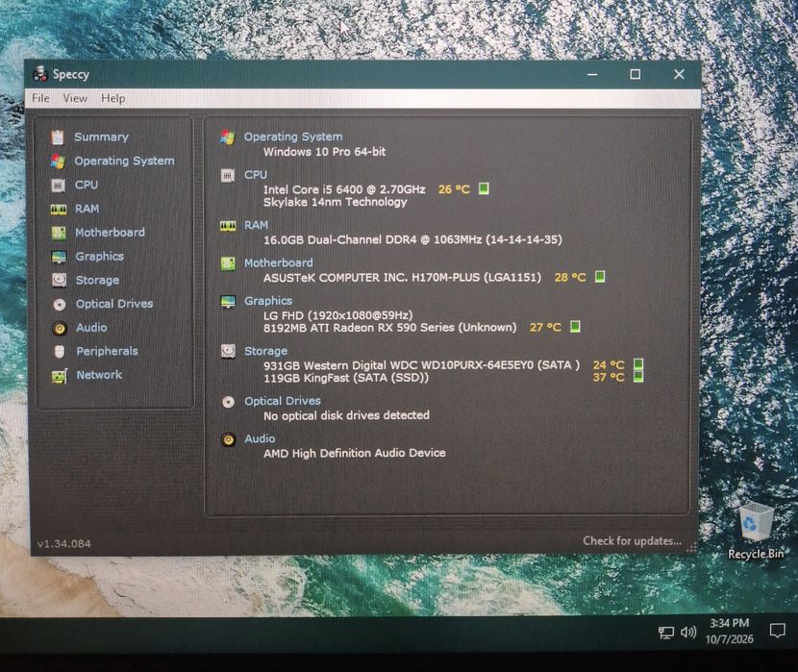Open the Motherboard heading link in summary

(279, 262)
